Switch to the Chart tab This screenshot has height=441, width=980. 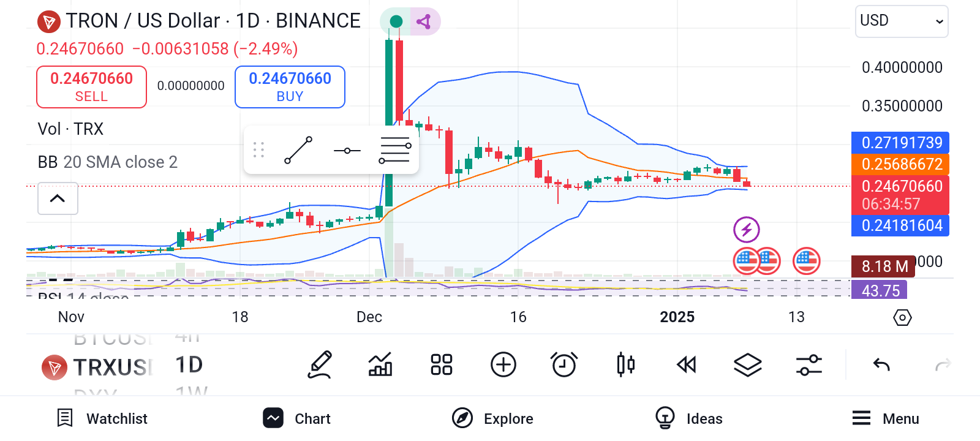(297, 418)
